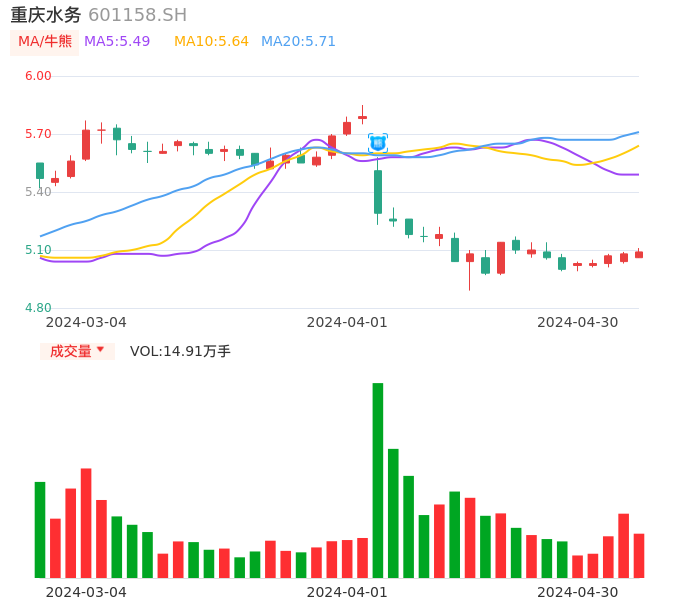
Task: Click the first green volume bar on left
Action: (x=40, y=530)
